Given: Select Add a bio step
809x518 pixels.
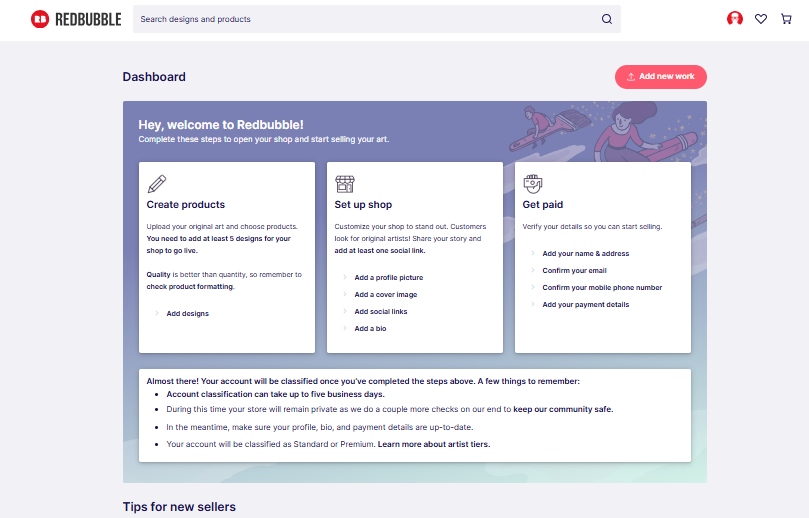Looking at the screenshot, I should (370, 329).
